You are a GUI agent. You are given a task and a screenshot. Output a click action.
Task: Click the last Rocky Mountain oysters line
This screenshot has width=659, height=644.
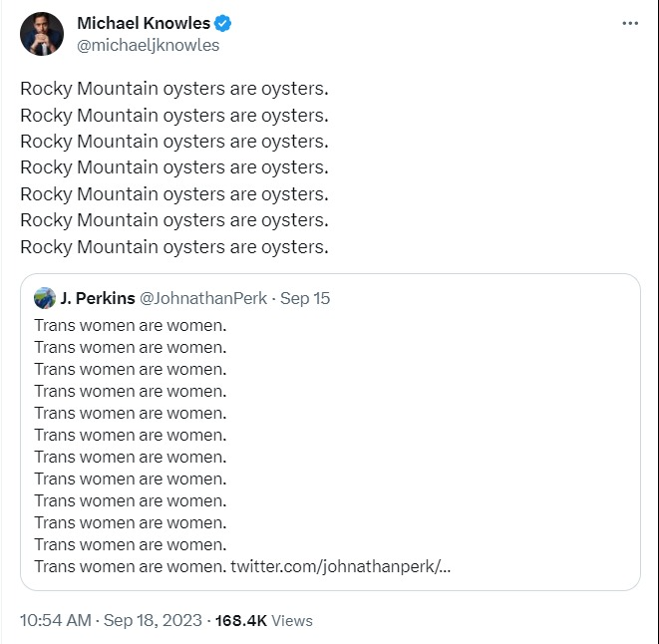[173, 246]
